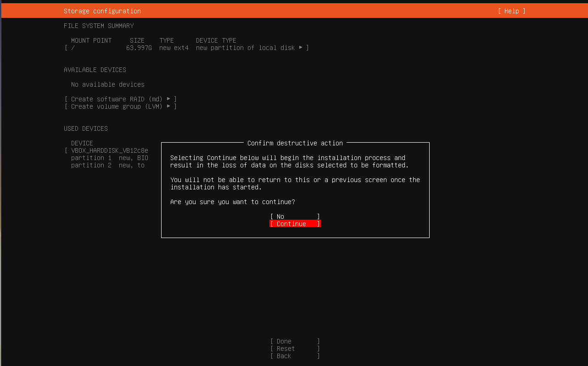The height and width of the screenshot is (366, 588).
Task: Open the Help menu in header
Action: coord(511,11)
